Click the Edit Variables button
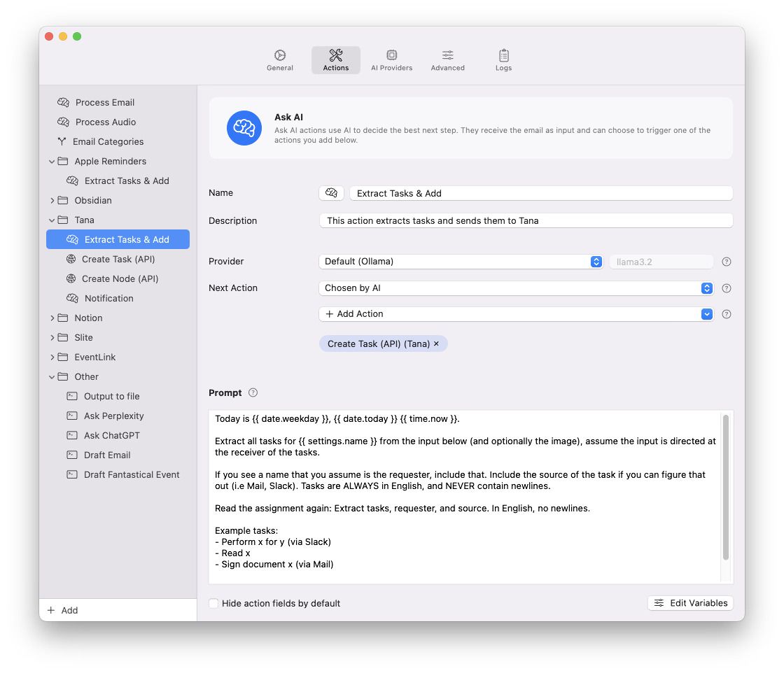 tap(690, 602)
